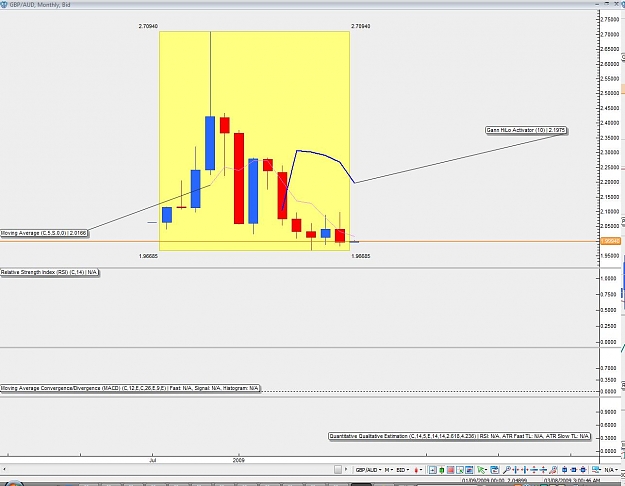Open the red candle chart style dropdown
Image resolution: width=625 pixels, height=486 pixels.
tap(418, 470)
